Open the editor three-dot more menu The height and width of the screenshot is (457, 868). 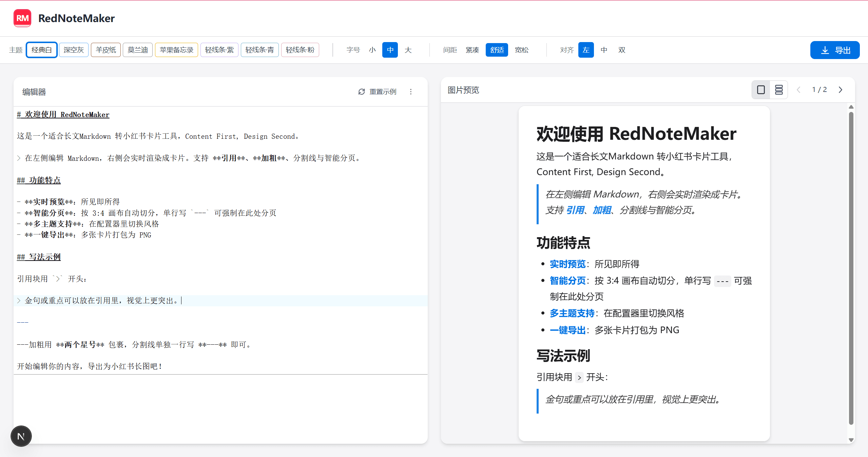click(x=411, y=92)
